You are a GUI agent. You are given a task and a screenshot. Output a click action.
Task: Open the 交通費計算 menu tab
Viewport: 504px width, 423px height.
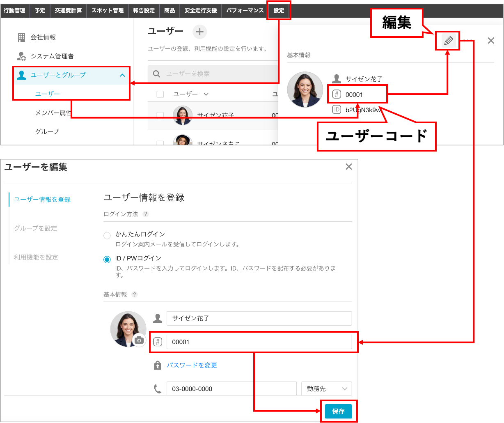[68, 11]
